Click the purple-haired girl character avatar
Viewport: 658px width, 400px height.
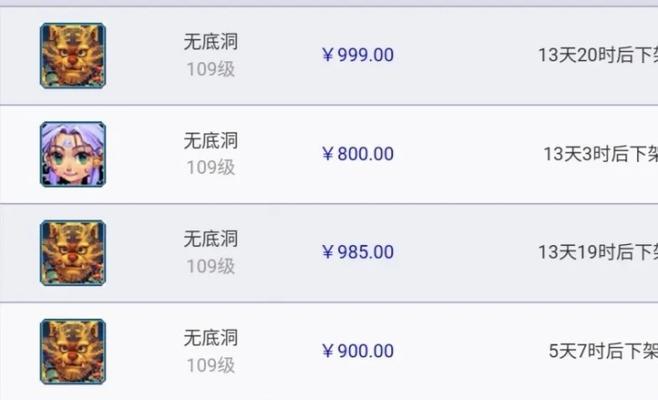pos(73,154)
